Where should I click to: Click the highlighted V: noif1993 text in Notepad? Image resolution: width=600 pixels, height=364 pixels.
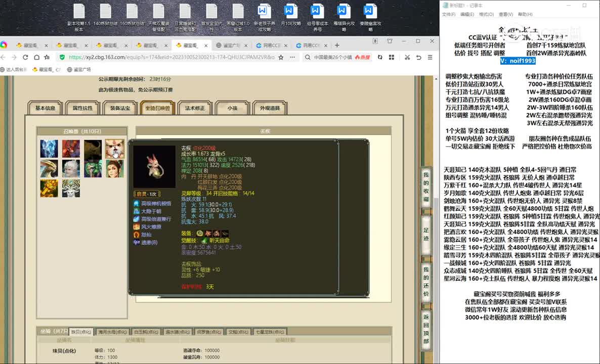click(x=518, y=61)
